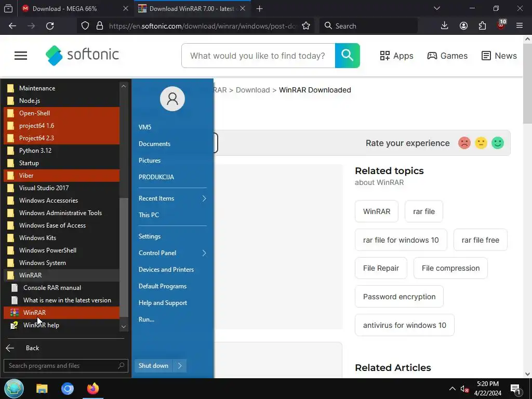The height and width of the screenshot is (399, 532).
Task: Click the Softonic logo
Action: 82,55
